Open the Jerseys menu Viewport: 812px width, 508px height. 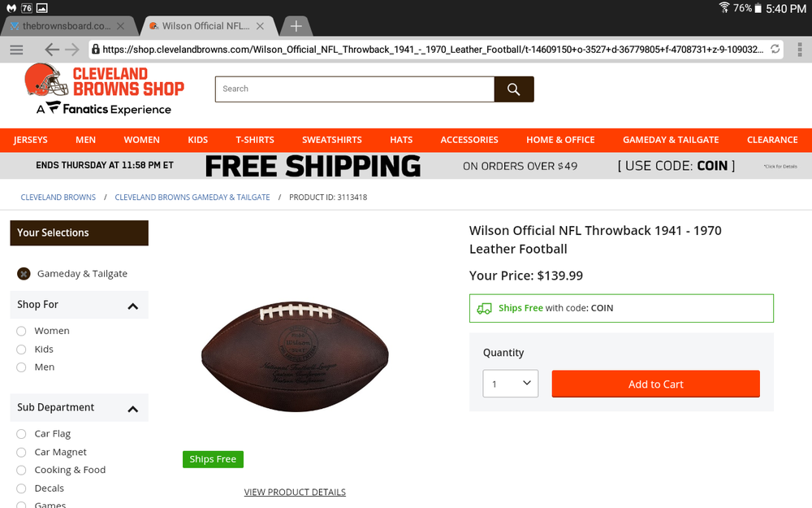pyautogui.click(x=31, y=140)
